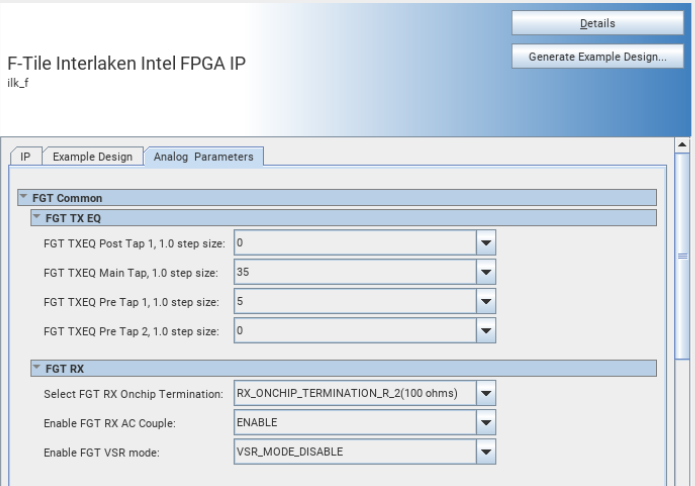Click the 'FGT TXEQ Post Tap 1, 1.0 step size:' label
Screen dimensions: 695x486
pos(134,243)
